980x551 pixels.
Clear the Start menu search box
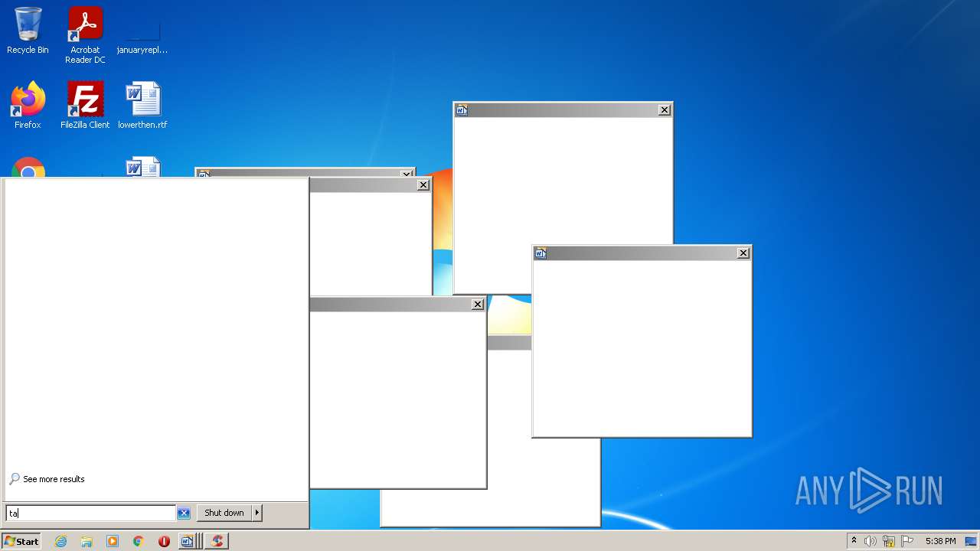point(184,513)
